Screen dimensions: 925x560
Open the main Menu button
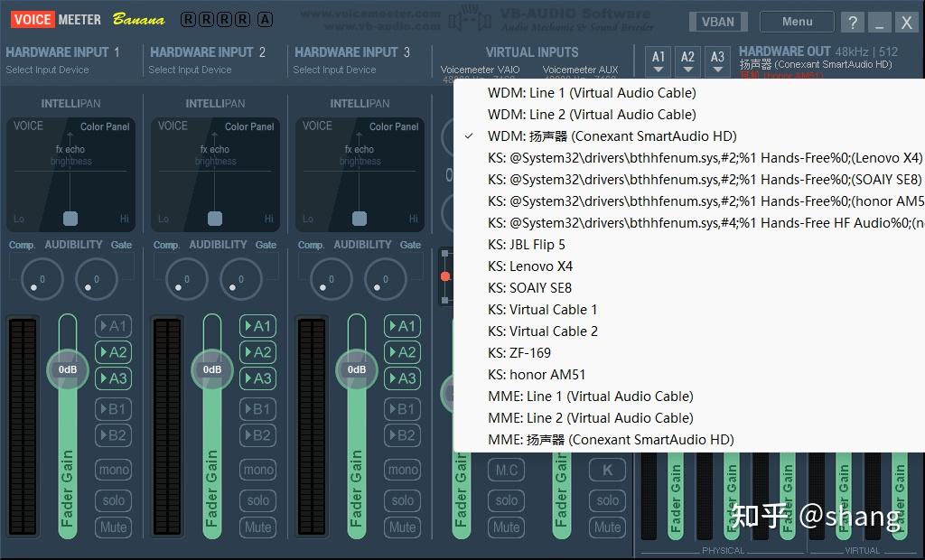pyautogui.click(x=797, y=22)
